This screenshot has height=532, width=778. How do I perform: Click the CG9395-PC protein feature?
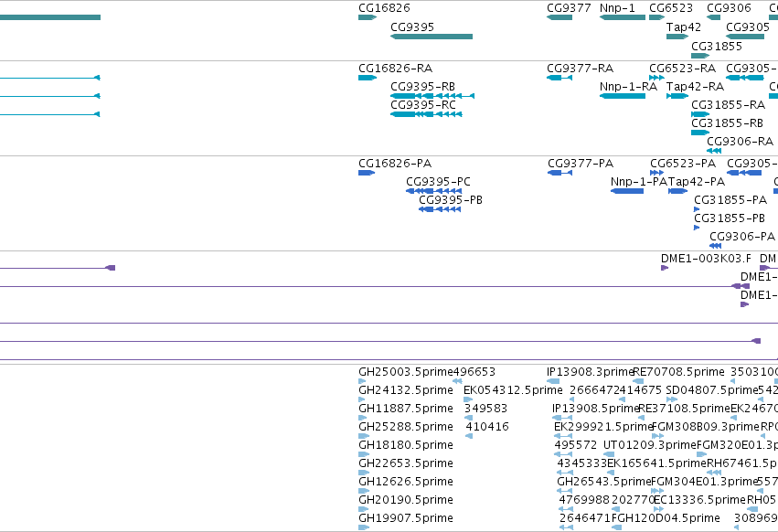(x=433, y=191)
